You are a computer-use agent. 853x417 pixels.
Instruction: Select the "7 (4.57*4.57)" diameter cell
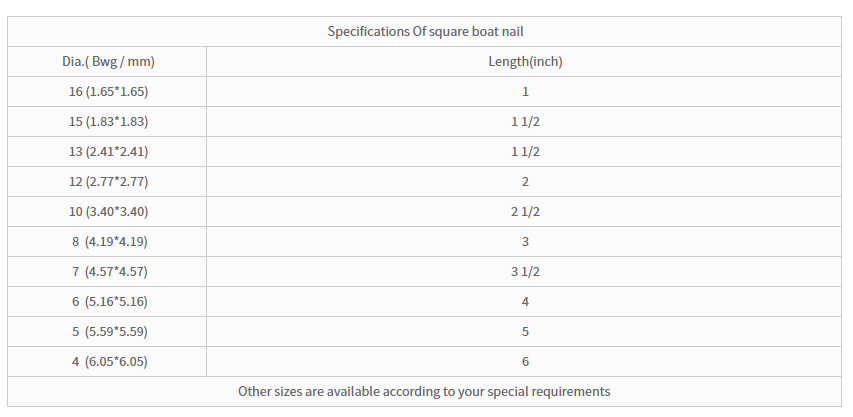[x=108, y=272]
